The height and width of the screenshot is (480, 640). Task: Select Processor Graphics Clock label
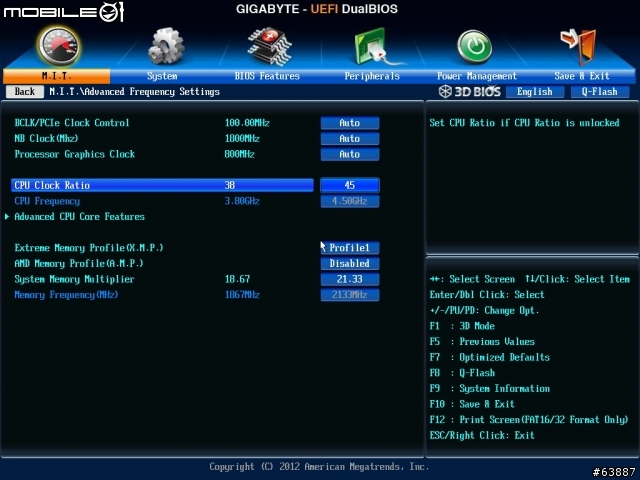coord(74,154)
